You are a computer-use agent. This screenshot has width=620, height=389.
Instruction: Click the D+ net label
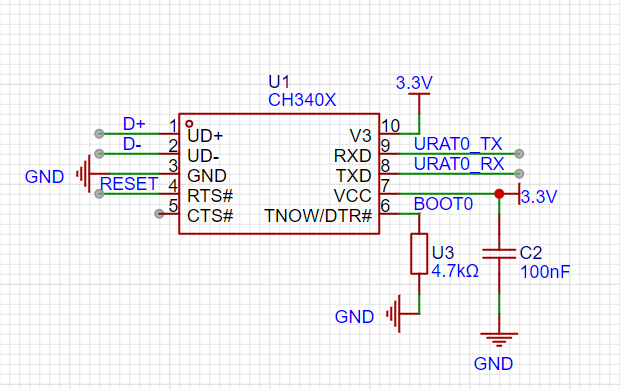click(134, 124)
